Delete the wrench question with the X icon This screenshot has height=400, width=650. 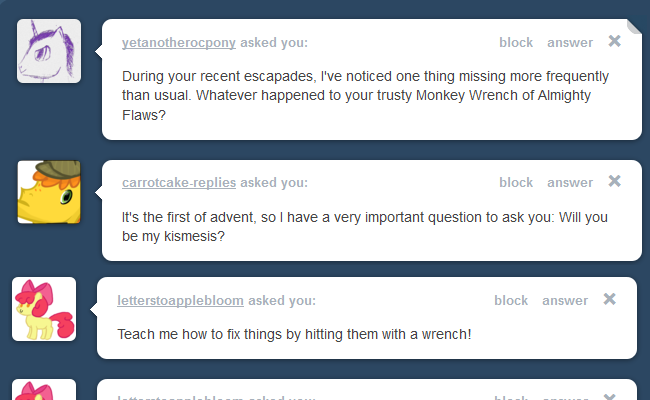point(609,299)
